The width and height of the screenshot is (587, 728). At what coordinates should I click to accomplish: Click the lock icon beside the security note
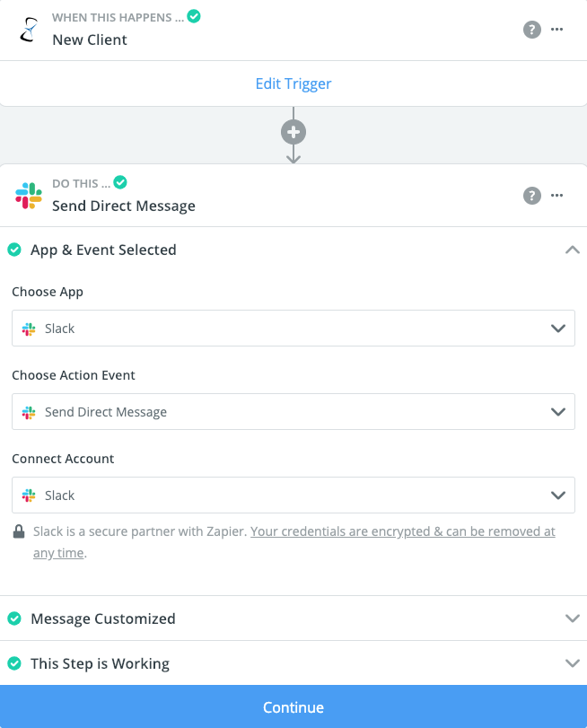tap(19, 531)
